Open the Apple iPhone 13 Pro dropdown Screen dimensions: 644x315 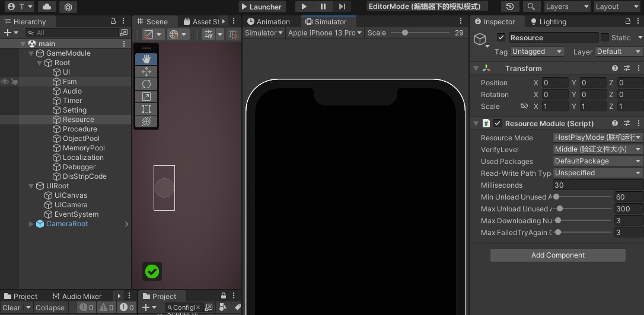tap(325, 33)
